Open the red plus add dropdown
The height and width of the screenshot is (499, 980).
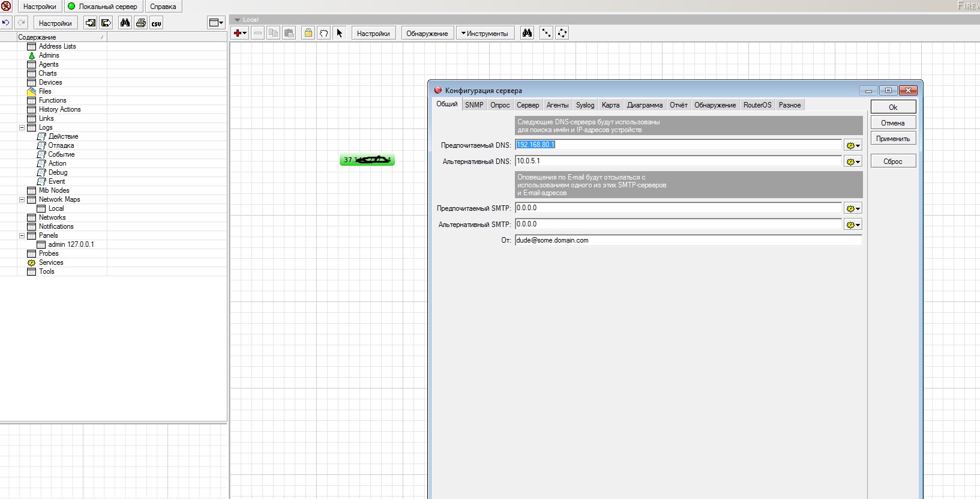240,33
